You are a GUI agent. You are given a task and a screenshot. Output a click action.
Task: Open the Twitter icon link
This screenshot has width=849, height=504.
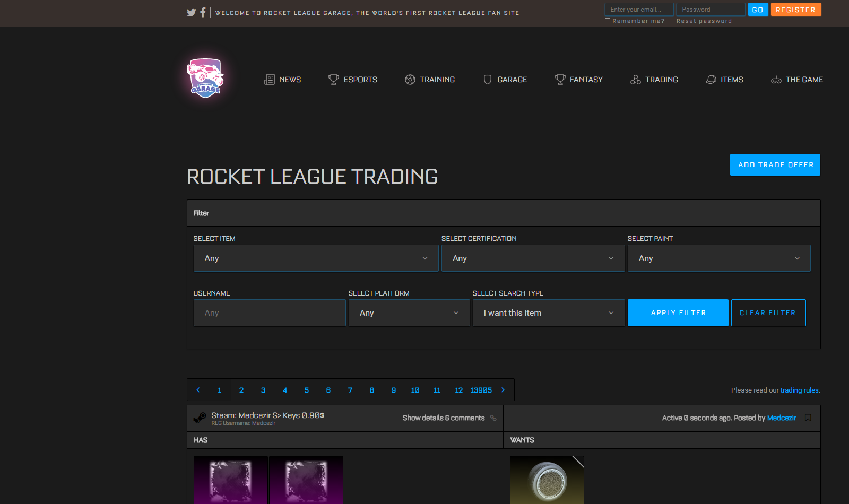[x=192, y=13]
